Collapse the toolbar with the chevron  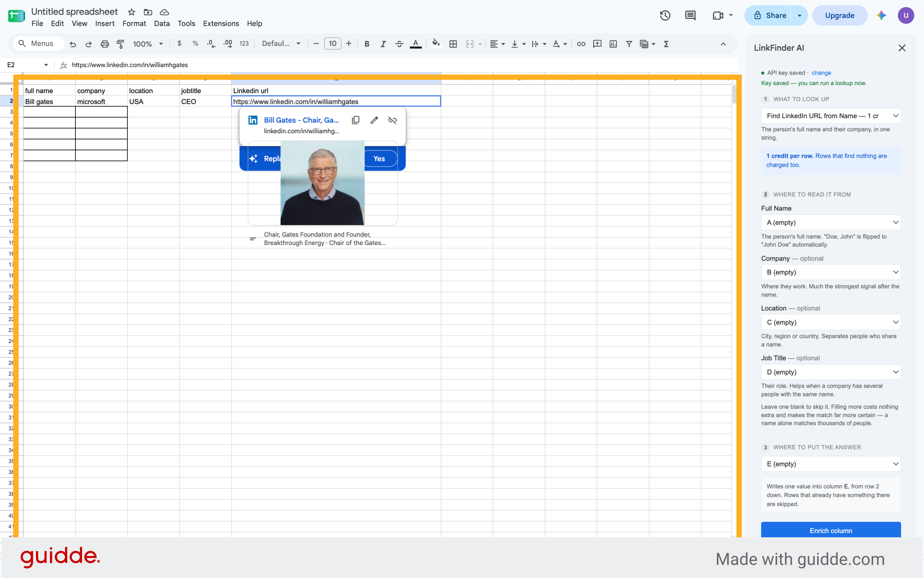click(x=723, y=44)
